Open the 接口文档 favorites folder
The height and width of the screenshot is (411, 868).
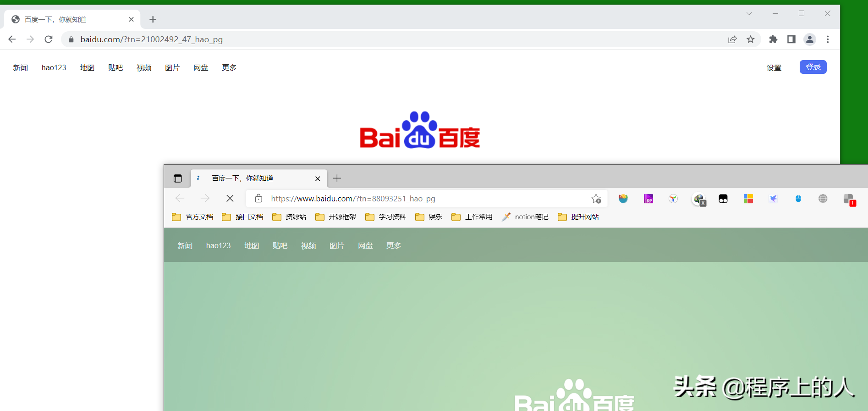(x=242, y=217)
